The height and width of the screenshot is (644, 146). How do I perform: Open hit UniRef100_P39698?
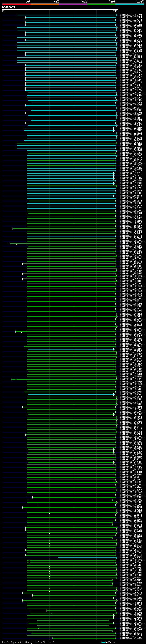(131, 406)
